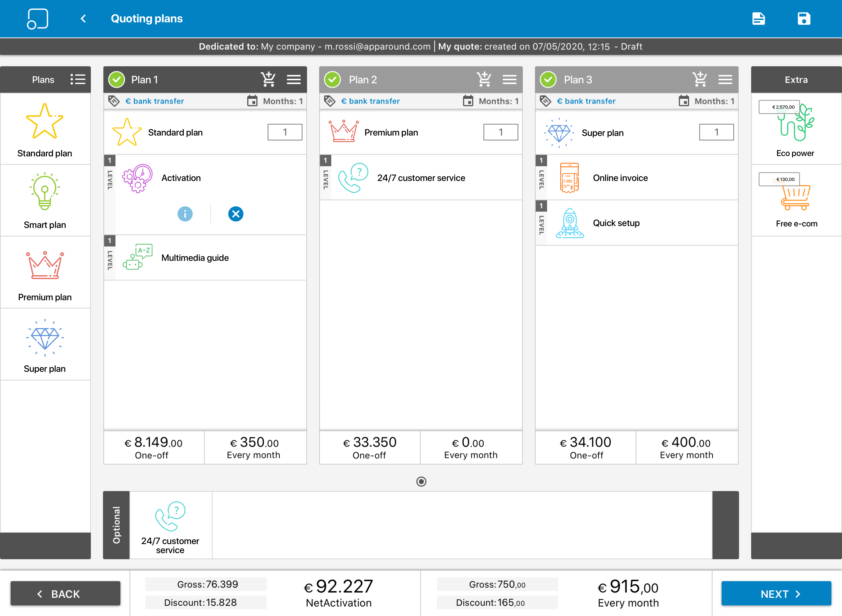Screen dimensions: 842x616
Task: Open Plan 1 options menu
Action: tap(294, 79)
